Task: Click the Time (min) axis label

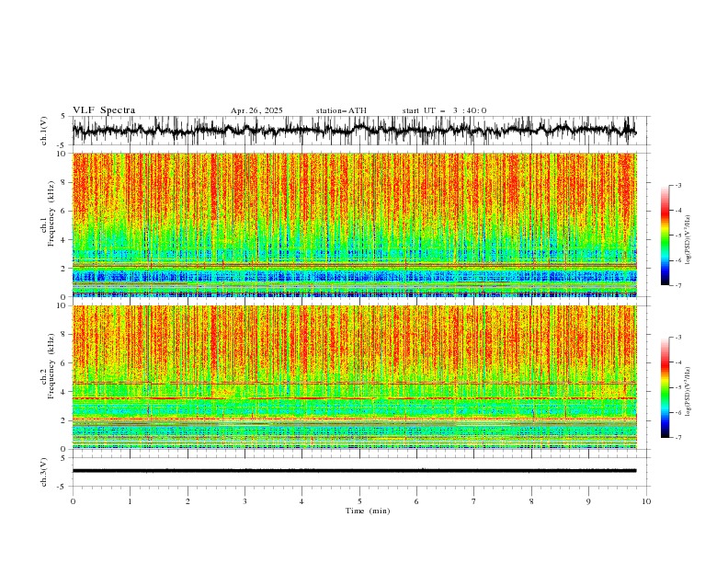Action: (x=368, y=511)
